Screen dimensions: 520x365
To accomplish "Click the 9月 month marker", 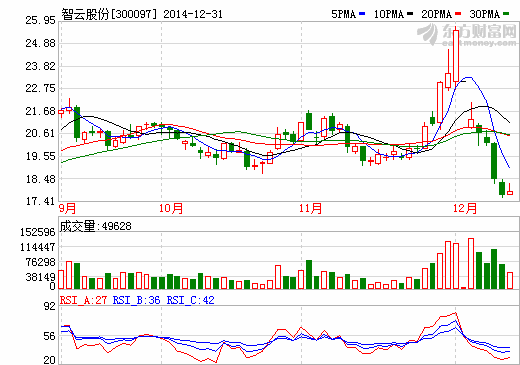I will pyautogui.click(x=67, y=209).
